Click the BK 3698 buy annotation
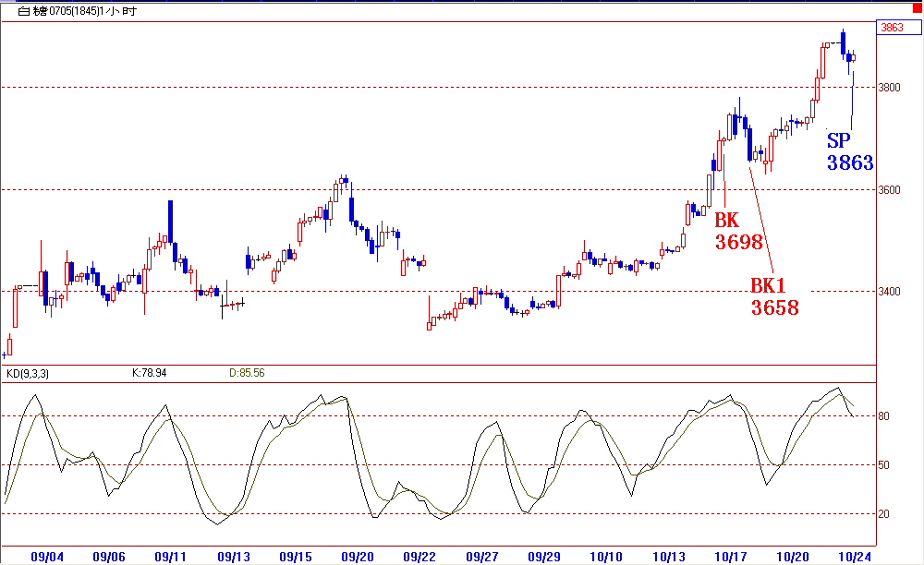Viewport: 924px width, 565px height. 737,232
